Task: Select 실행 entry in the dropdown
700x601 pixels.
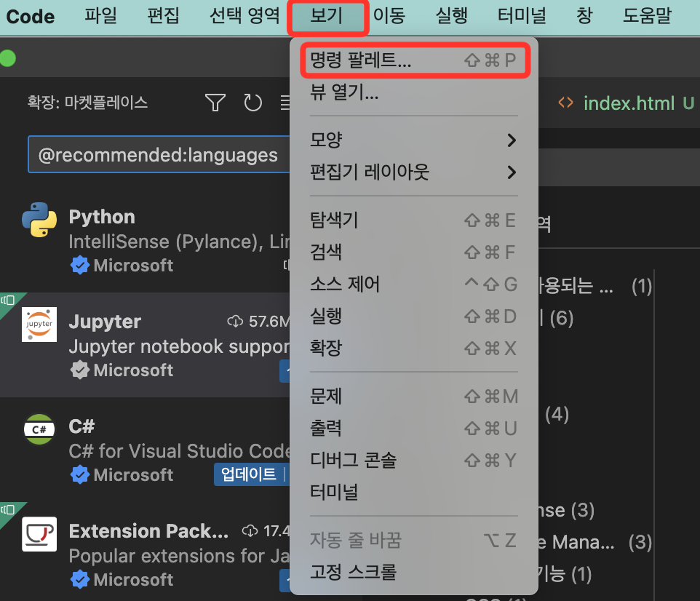Action: tap(413, 316)
